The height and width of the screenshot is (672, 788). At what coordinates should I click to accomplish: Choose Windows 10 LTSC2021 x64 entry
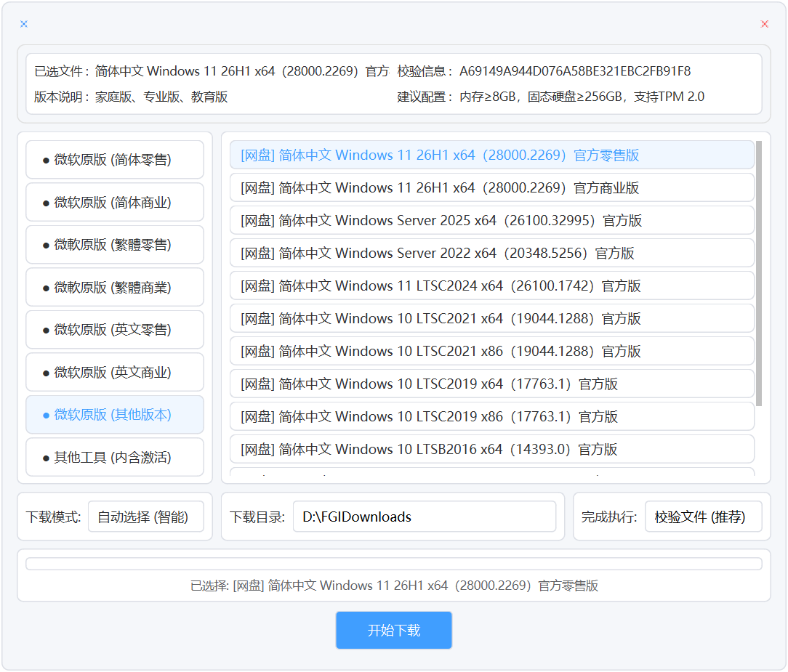pyautogui.click(x=492, y=318)
